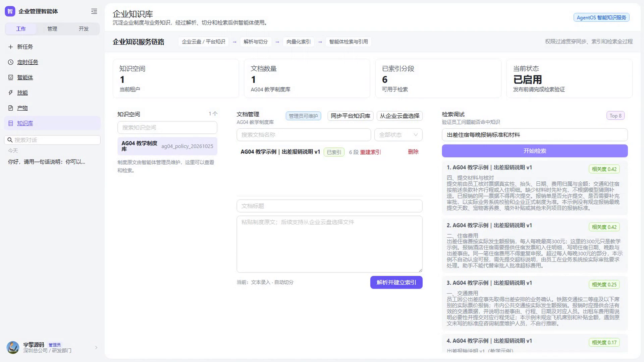Screen dimensions: 644x362
Task: Click the robot icon for 智能体
Action: tap(11, 77)
